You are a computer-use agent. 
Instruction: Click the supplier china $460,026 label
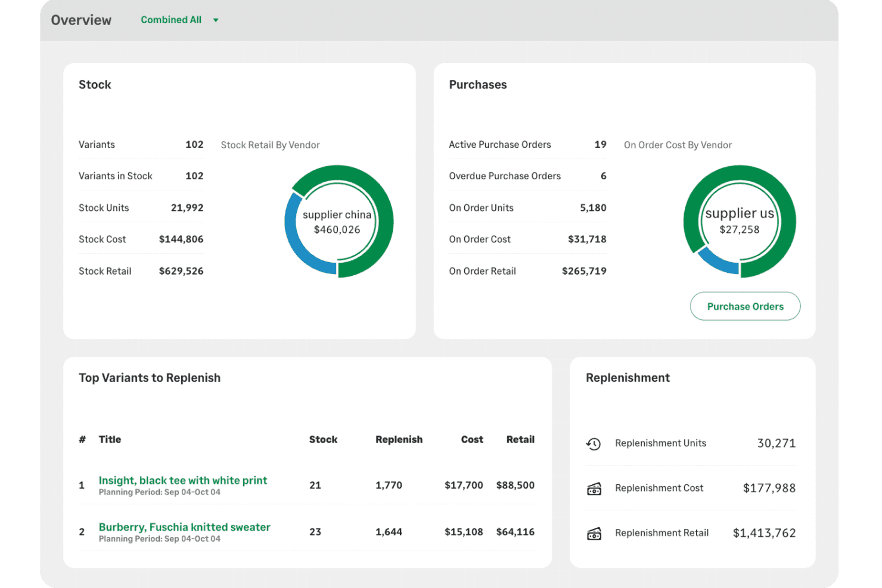pos(337,222)
